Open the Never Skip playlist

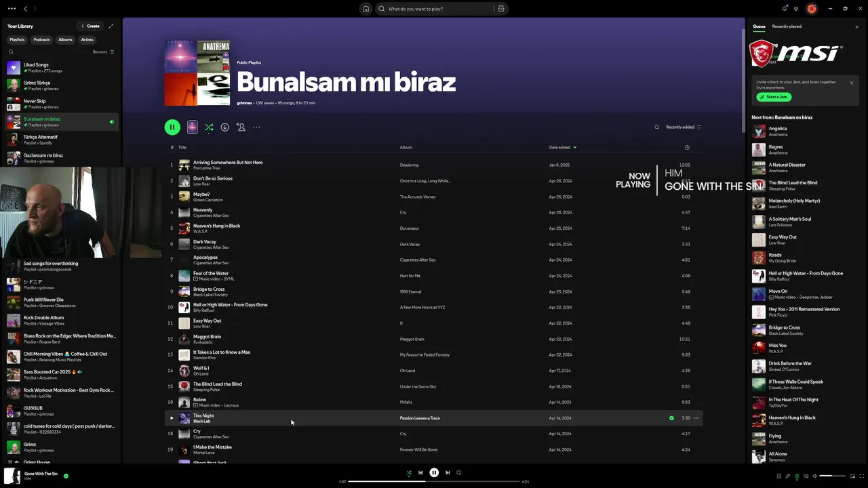[61, 104]
